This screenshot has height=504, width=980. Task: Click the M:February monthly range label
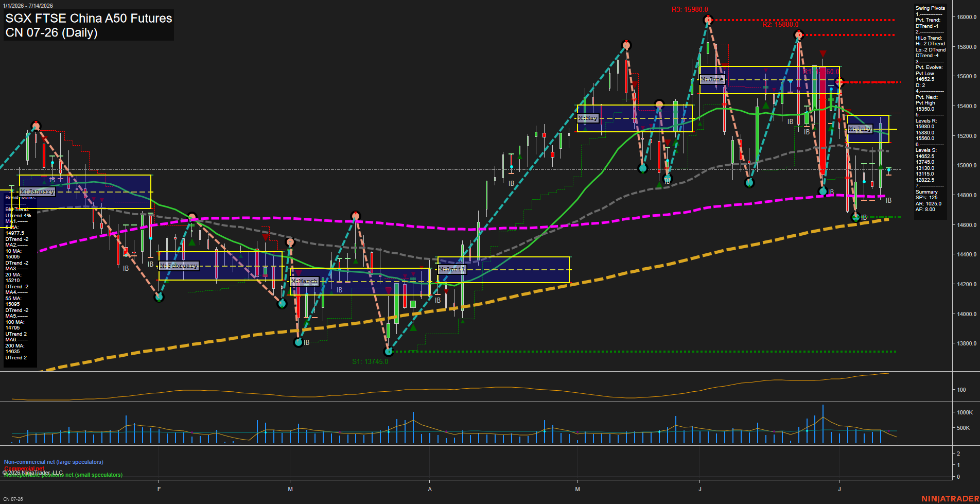tap(179, 266)
